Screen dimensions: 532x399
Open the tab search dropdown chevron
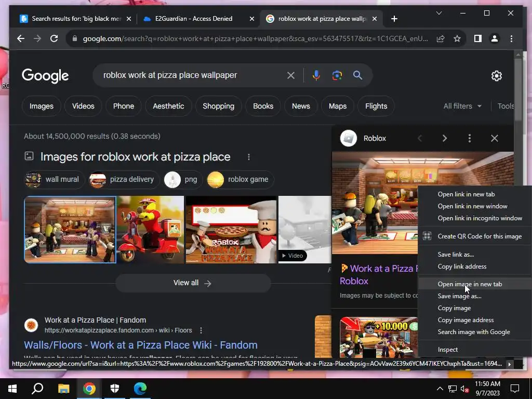pos(438,13)
